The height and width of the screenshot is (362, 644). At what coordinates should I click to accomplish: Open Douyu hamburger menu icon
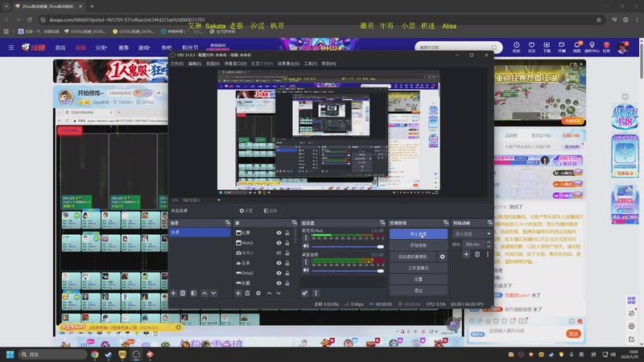tap(11, 47)
